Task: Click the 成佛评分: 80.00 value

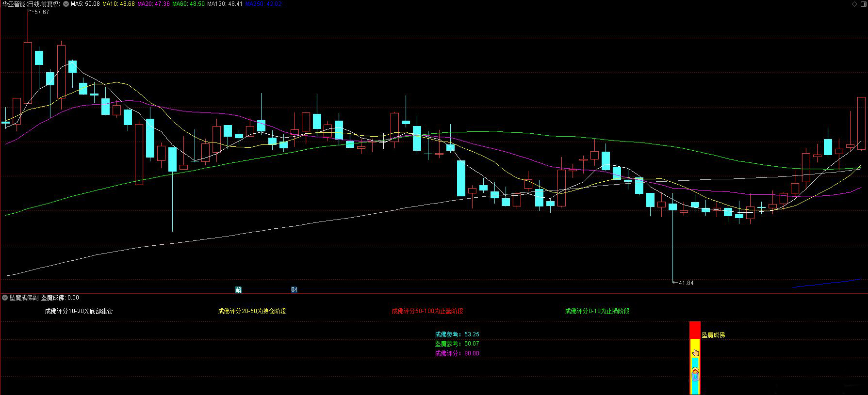Action: (x=457, y=353)
